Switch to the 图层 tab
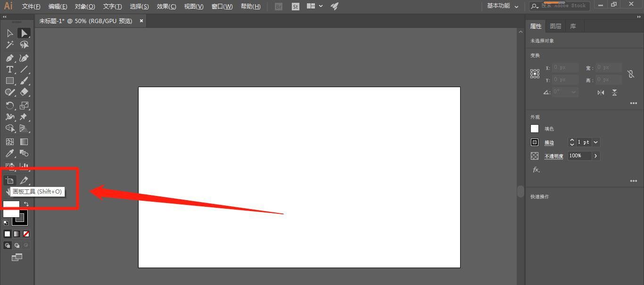 coord(555,26)
